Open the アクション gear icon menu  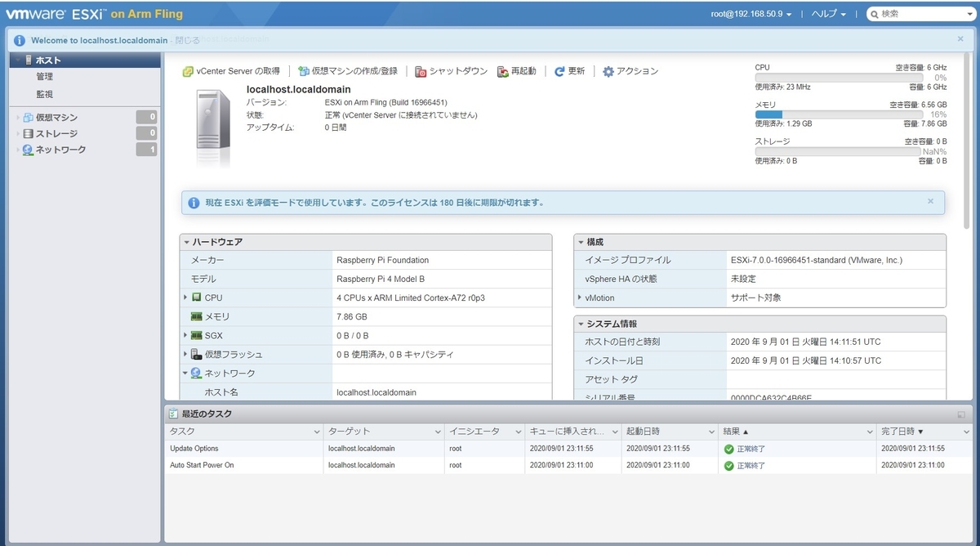(608, 71)
